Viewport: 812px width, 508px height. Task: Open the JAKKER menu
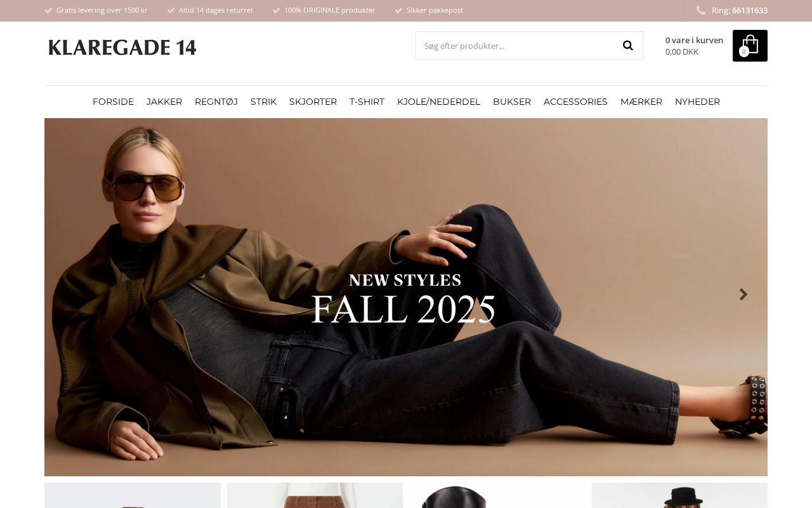tap(164, 102)
